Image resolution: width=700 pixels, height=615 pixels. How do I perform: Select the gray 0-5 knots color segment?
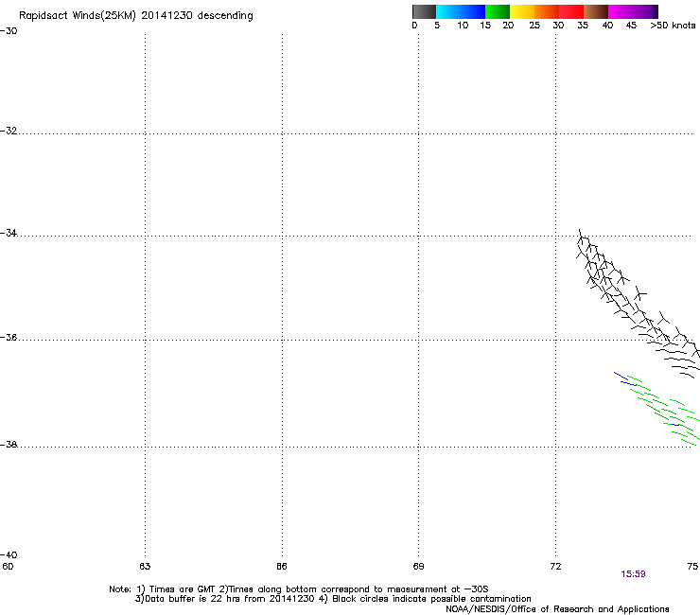pyautogui.click(x=424, y=11)
